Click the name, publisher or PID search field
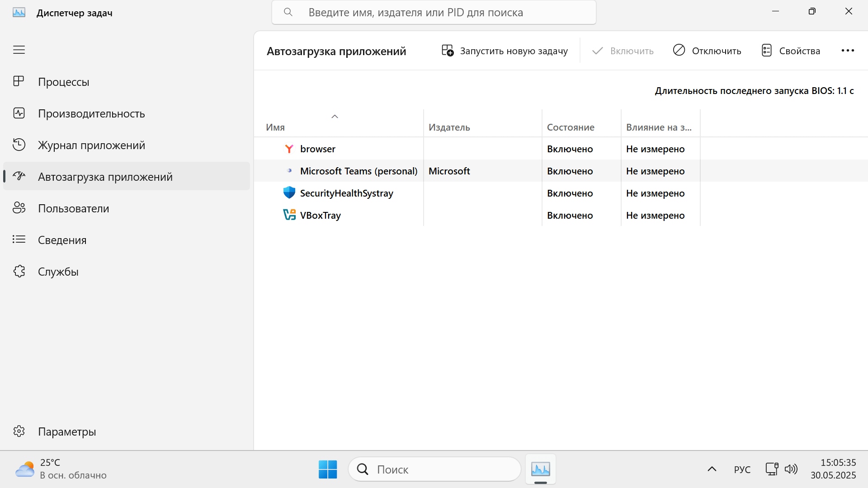Screen dimensions: 868x488 [x=434, y=13]
